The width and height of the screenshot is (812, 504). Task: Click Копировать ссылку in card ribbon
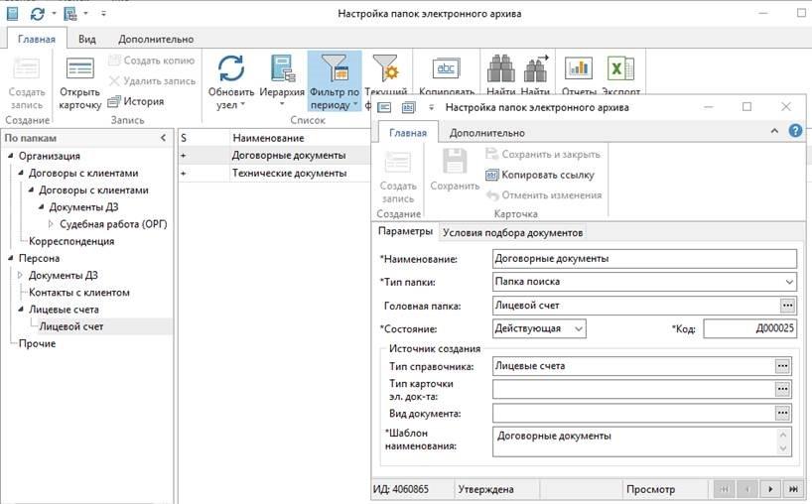[542, 175]
